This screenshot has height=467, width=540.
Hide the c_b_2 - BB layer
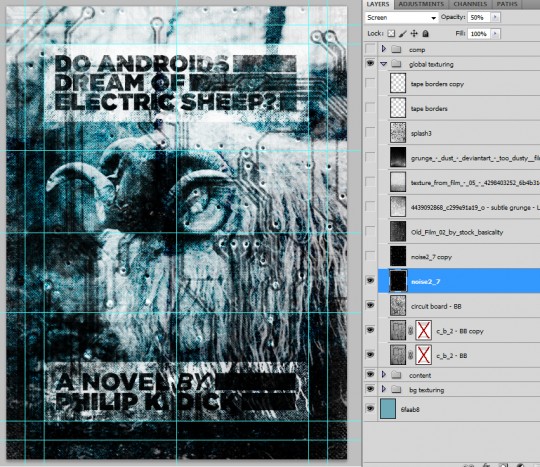tap(370, 355)
